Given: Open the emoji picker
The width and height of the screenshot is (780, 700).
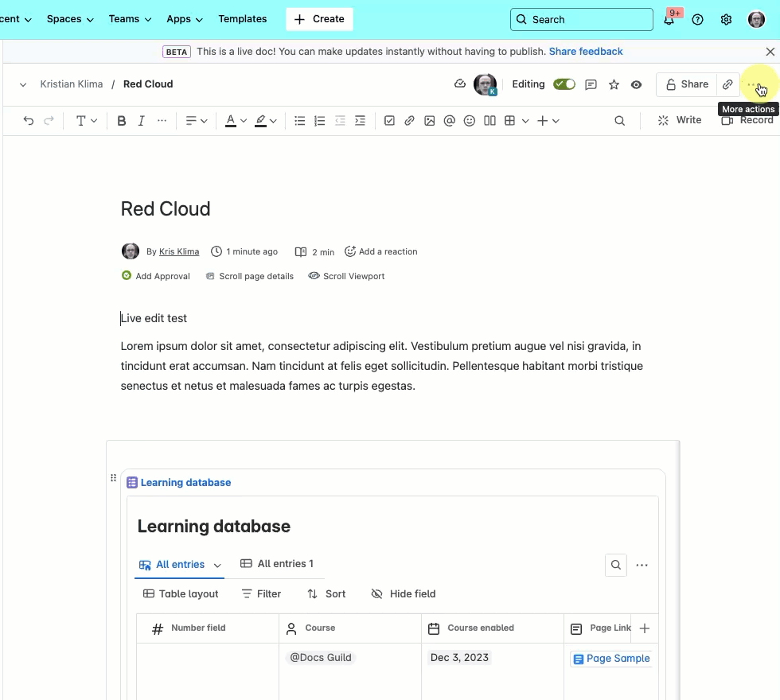Looking at the screenshot, I should pyautogui.click(x=469, y=120).
